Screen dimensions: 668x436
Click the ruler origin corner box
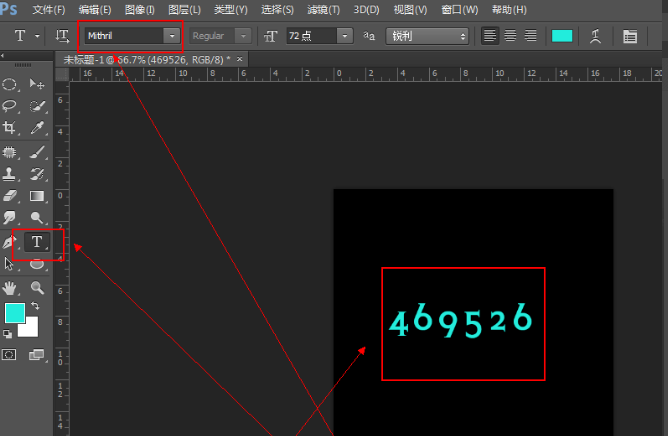click(62, 74)
